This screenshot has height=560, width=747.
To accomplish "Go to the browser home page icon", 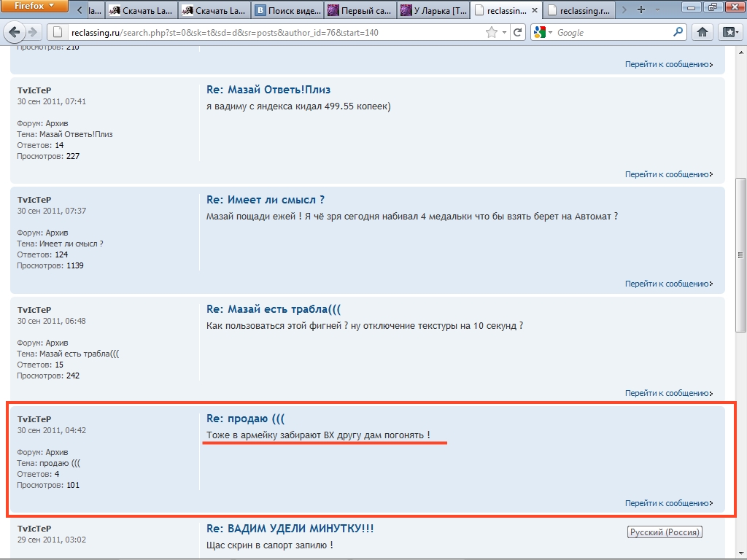I will 703,32.
